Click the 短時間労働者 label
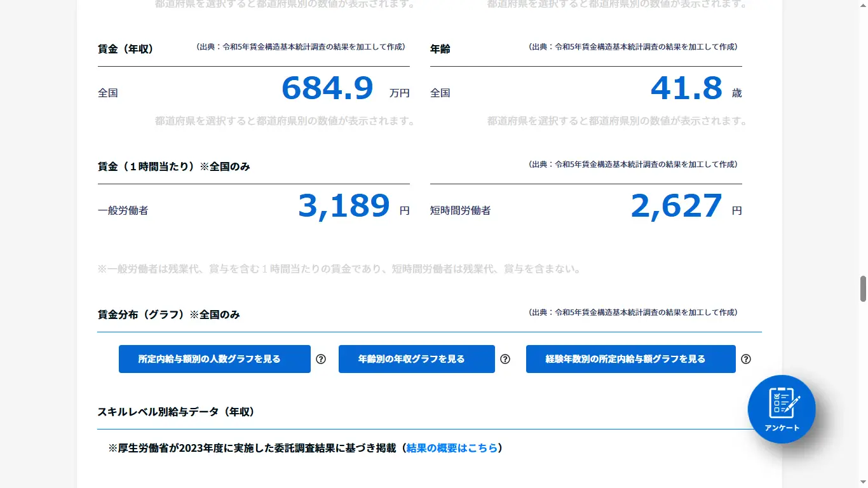868x488 pixels. (460, 210)
